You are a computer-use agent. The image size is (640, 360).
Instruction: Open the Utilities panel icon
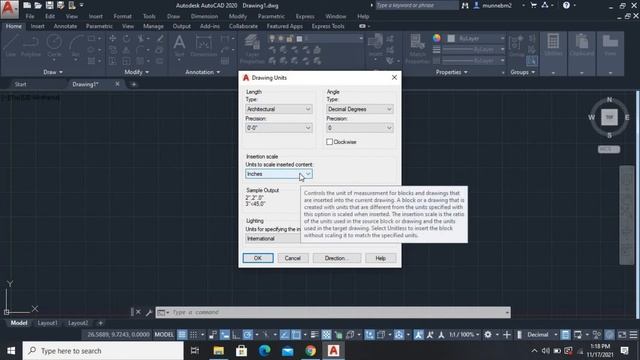[x=553, y=46]
